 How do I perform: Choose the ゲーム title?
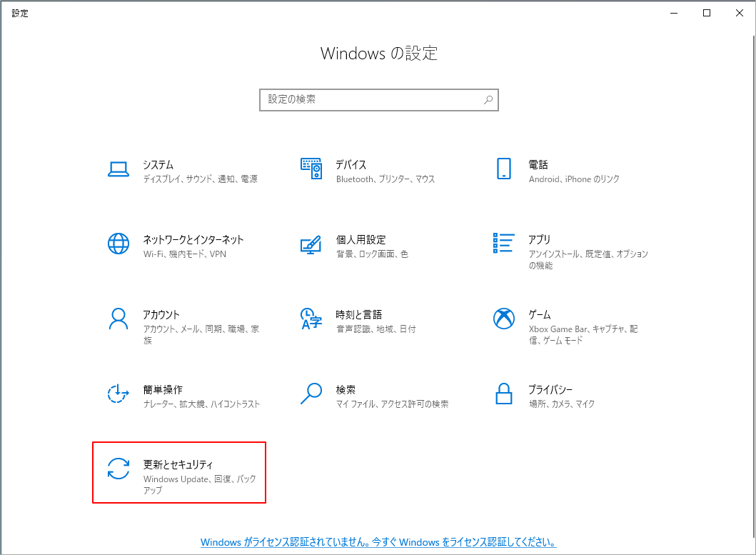(540, 315)
